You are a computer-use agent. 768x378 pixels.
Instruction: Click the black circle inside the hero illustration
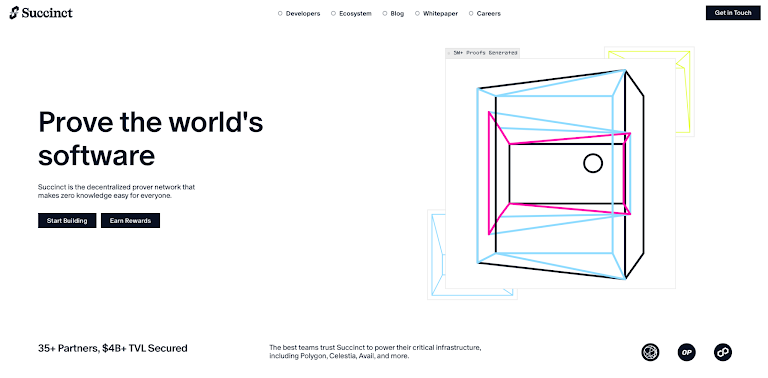click(x=593, y=164)
